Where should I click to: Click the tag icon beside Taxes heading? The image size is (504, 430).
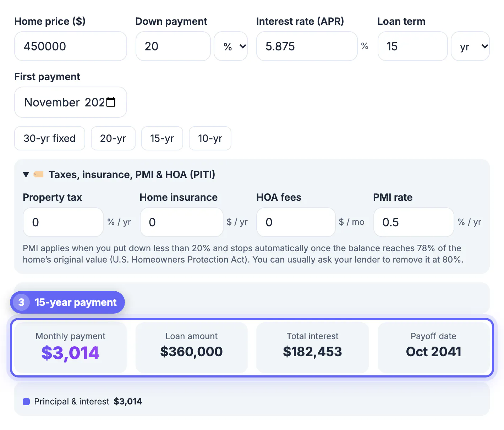(38, 174)
